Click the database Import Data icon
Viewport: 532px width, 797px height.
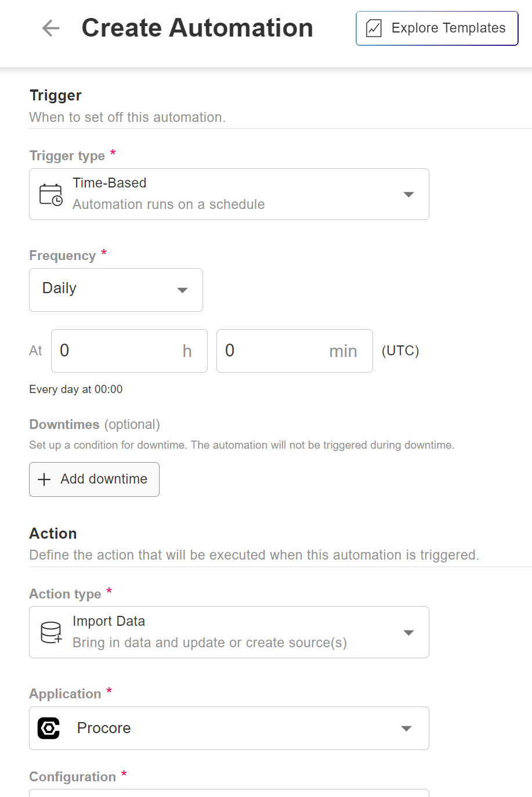(x=51, y=632)
